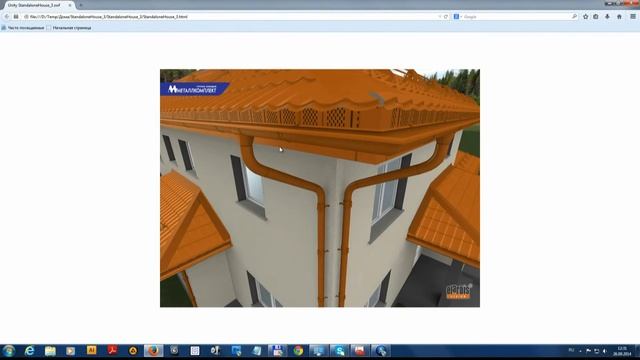Launch Internet Explorer from the taskbar
Screen dimensions: 640x360
coord(29,351)
